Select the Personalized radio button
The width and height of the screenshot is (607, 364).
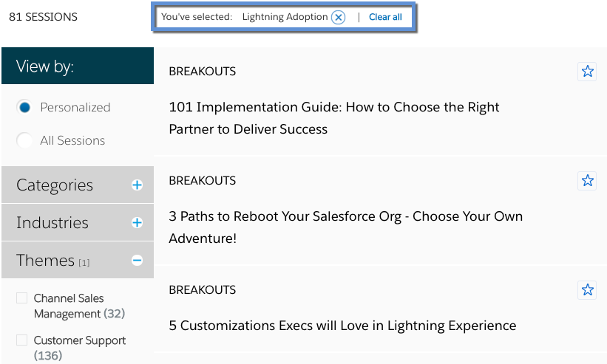(24, 107)
